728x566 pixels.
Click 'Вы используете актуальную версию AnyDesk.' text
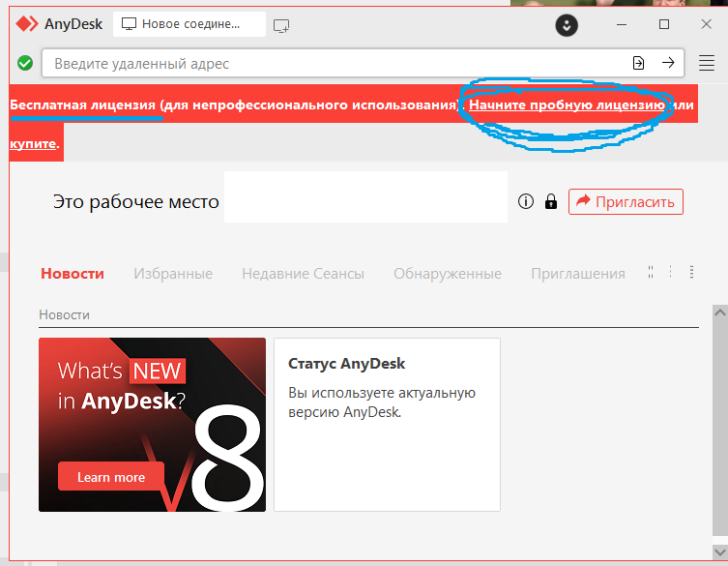click(382, 402)
